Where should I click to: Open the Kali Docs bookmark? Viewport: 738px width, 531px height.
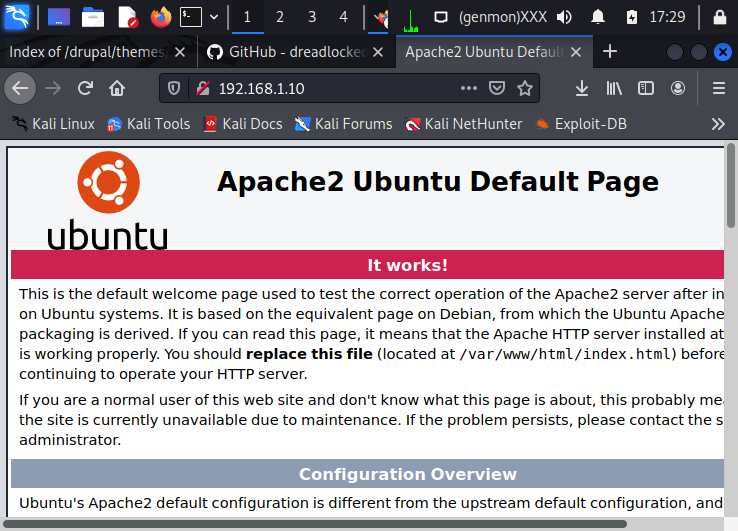coord(243,124)
